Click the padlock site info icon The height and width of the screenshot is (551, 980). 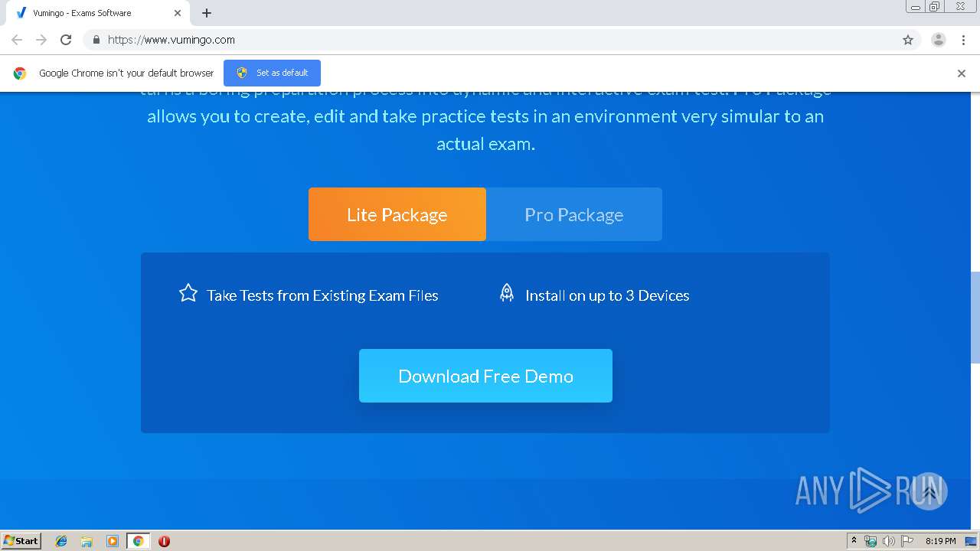[x=96, y=40]
